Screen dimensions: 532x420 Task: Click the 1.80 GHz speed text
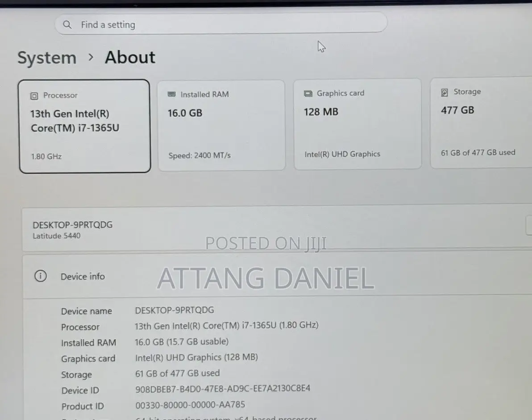(x=46, y=156)
